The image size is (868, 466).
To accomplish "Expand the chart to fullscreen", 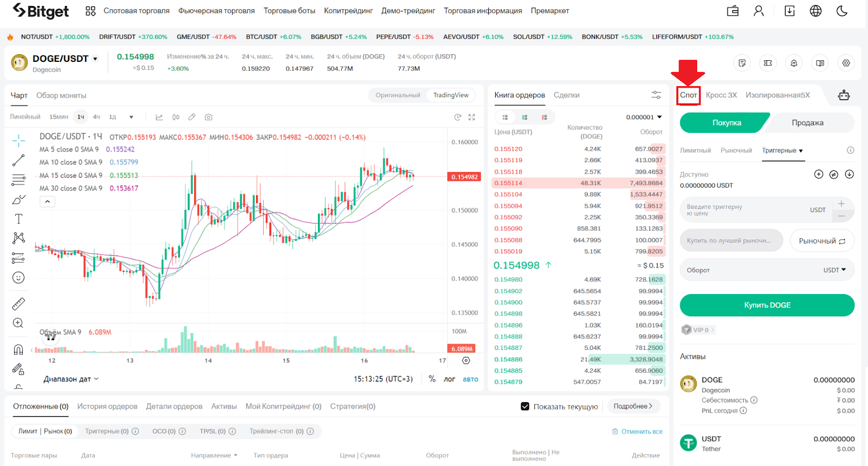I will (x=471, y=117).
